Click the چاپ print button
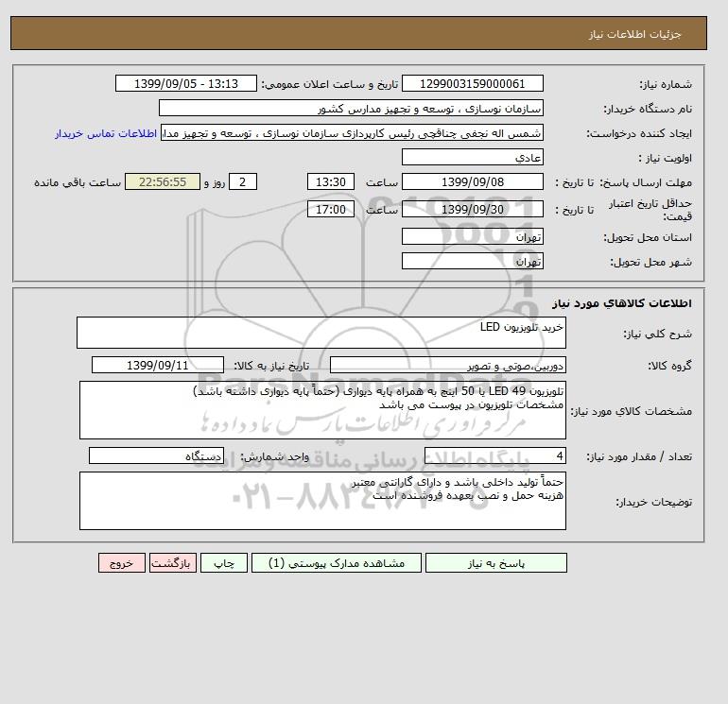This screenshot has height=704, width=728. [x=224, y=563]
